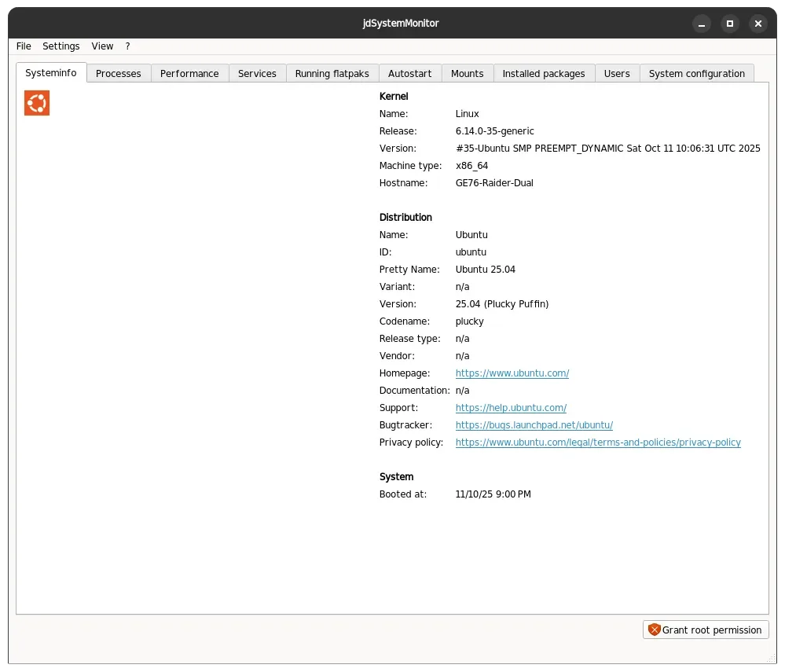This screenshot has width=785, height=672.
Task: Click the kernel name value Linux
Action: tap(467, 114)
